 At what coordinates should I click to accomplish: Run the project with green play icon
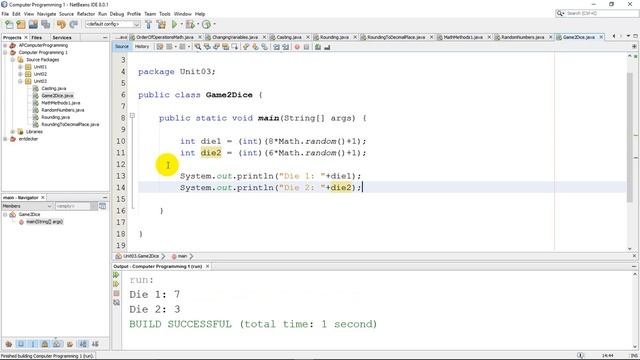tap(174, 24)
